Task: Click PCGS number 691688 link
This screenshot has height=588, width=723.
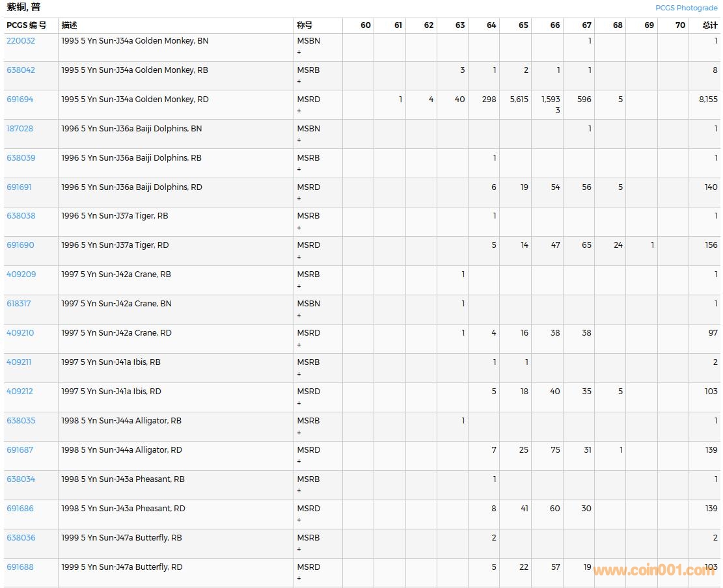Action: 20,567
